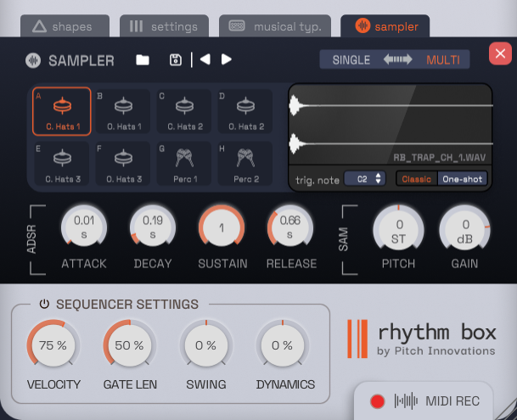Choose Classic playback mode
Image resolution: width=517 pixels, height=420 pixels.
(x=417, y=179)
